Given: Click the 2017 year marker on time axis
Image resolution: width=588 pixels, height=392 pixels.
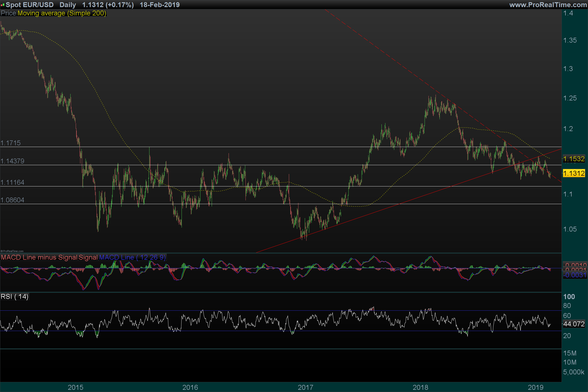Looking at the screenshot, I should tap(305, 387).
